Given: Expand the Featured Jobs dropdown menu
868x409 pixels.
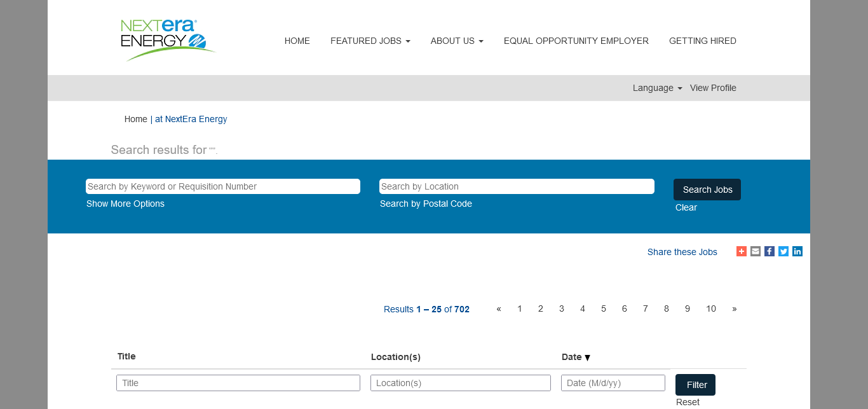Looking at the screenshot, I should pos(370,41).
